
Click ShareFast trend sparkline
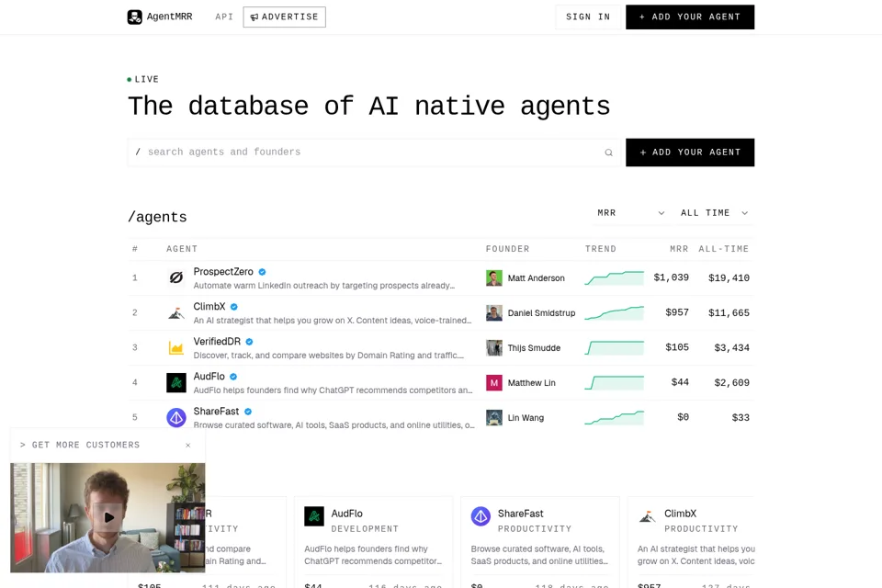tap(615, 417)
